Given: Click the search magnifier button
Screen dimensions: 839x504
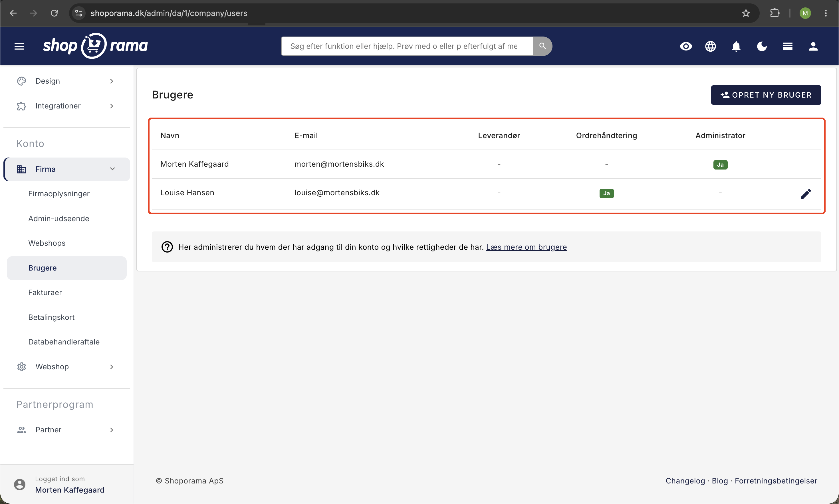Looking at the screenshot, I should pos(542,46).
